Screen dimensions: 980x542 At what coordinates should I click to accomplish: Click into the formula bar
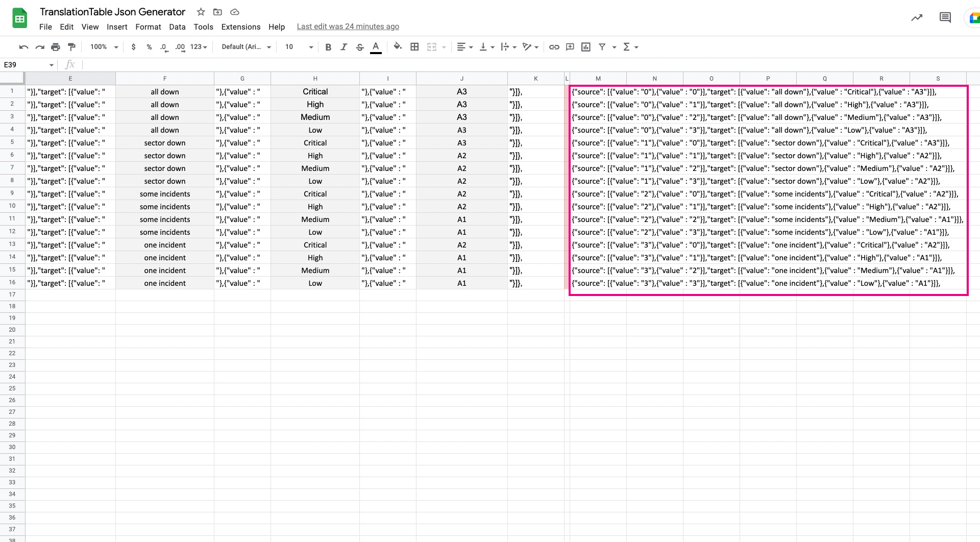(531, 65)
